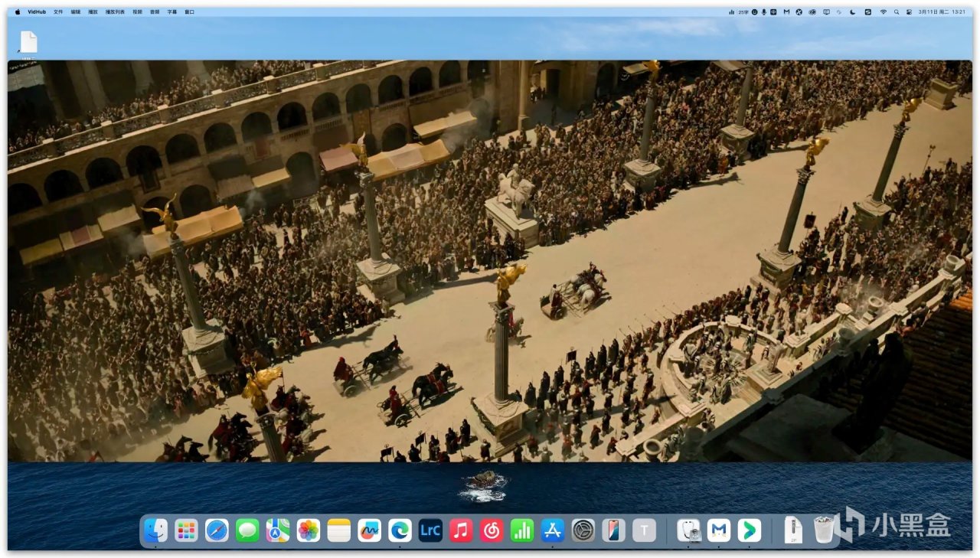Image resolution: width=980 pixels, height=558 pixels.
Task: Open the gray T app in the Dock
Action: click(x=644, y=530)
